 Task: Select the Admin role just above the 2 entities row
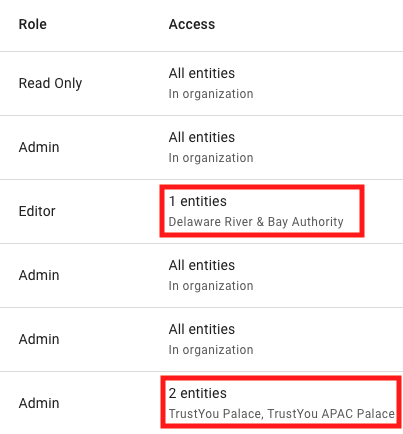click(39, 339)
